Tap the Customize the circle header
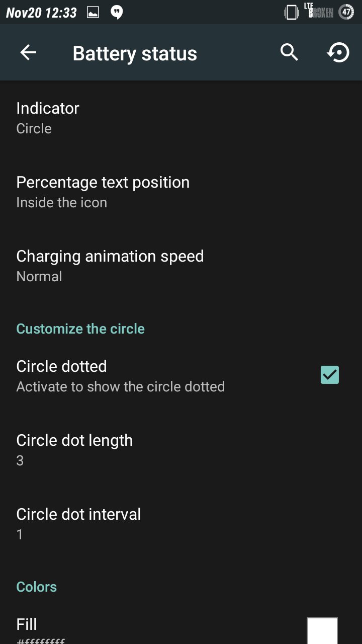The width and height of the screenshot is (362, 644). [x=80, y=329]
